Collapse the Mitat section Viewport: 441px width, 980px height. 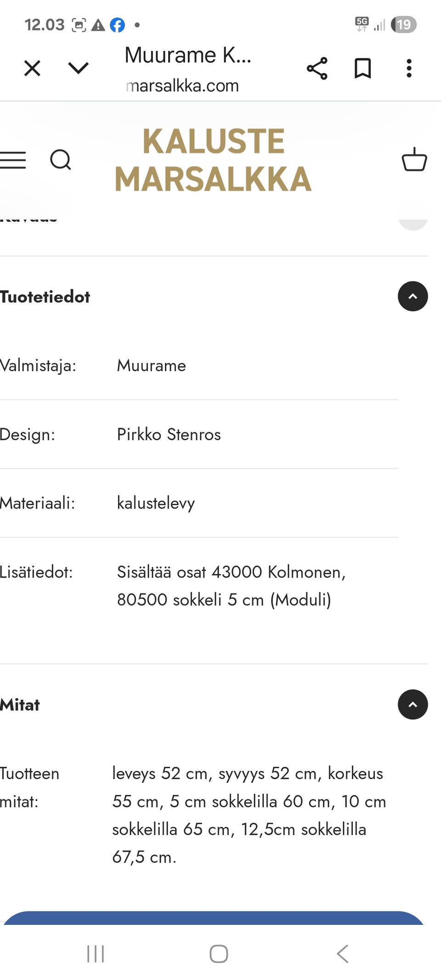412,704
